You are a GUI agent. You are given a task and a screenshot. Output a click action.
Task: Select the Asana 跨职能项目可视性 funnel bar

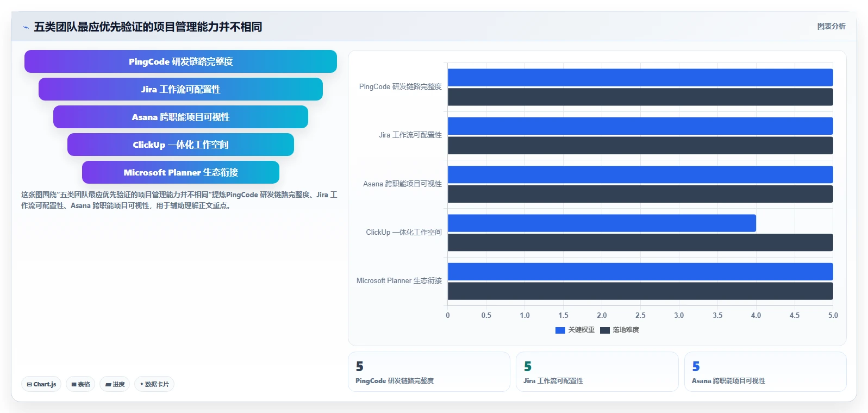coord(180,117)
